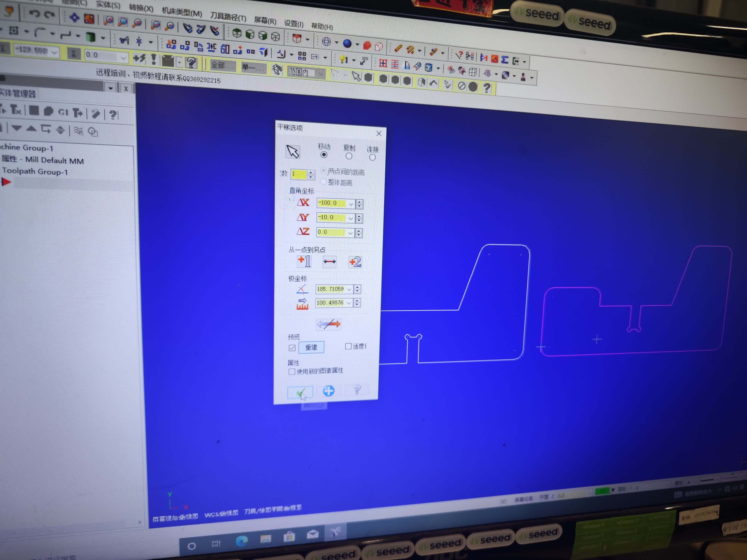This screenshot has height=560, width=747.
Task: Select the Toolpath Group-1 tree item
Action: (x=35, y=172)
